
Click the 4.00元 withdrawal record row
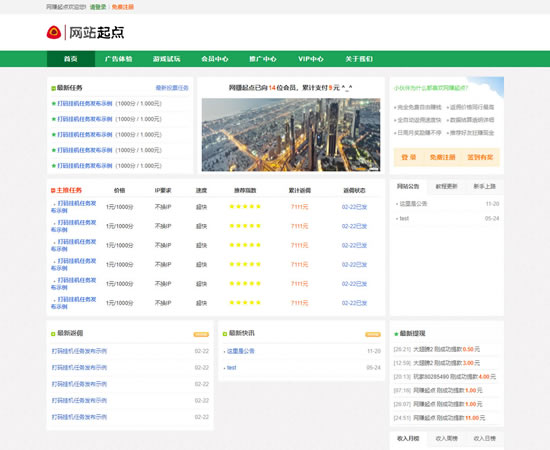[x=447, y=377]
